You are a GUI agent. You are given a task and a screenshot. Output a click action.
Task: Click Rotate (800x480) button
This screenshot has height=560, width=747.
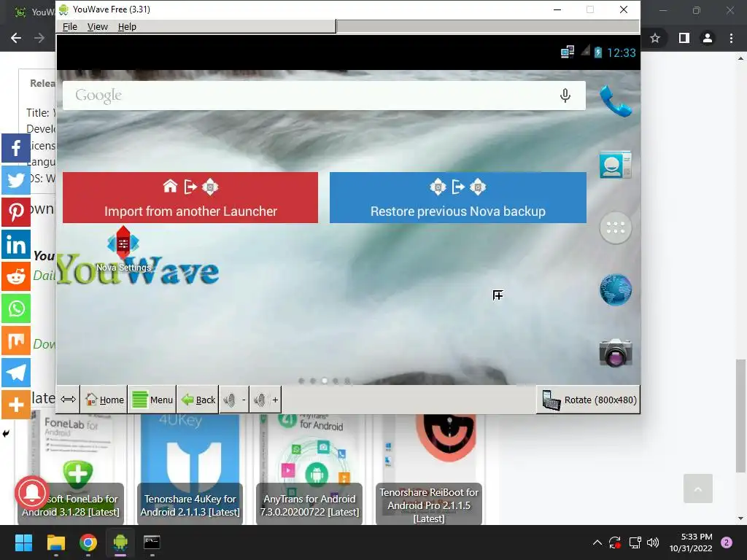point(589,400)
